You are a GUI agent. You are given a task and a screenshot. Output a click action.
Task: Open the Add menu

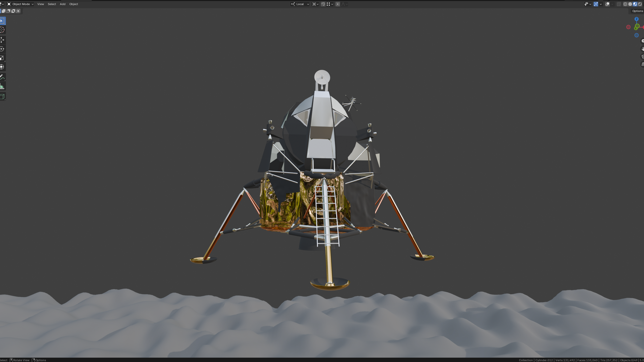coord(62,4)
